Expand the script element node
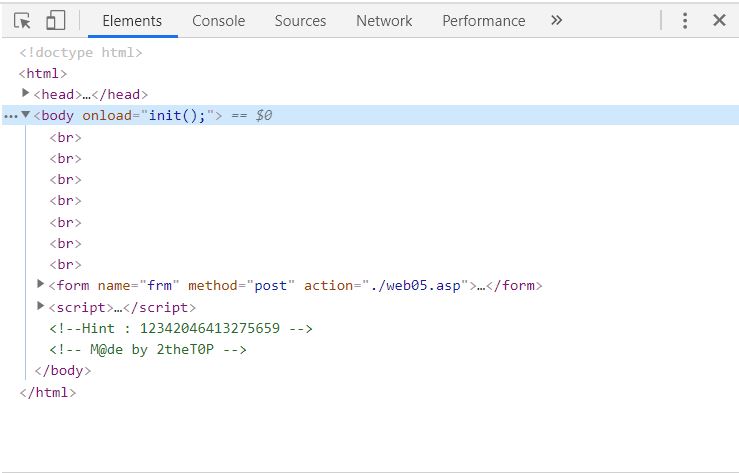This screenshot has height=473, width=739. 41,306
